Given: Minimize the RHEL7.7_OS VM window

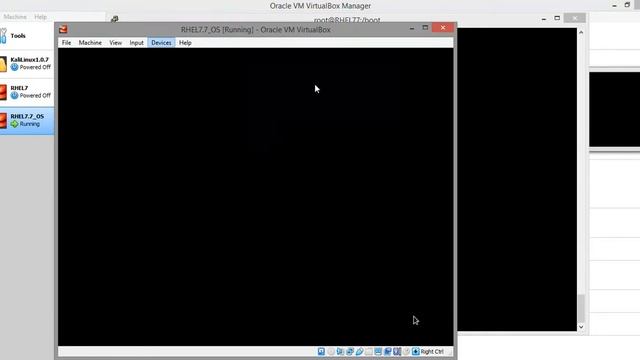Looking at the screenshot, I should [x=412, y=28].
